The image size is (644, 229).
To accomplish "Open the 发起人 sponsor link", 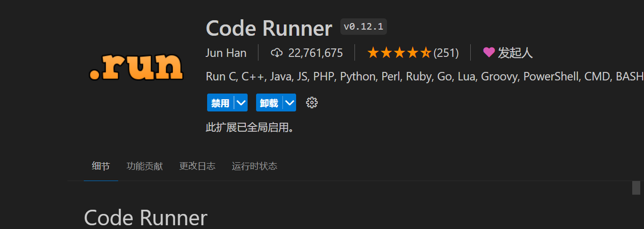I will pyautogui.click(x=515, y=53).
